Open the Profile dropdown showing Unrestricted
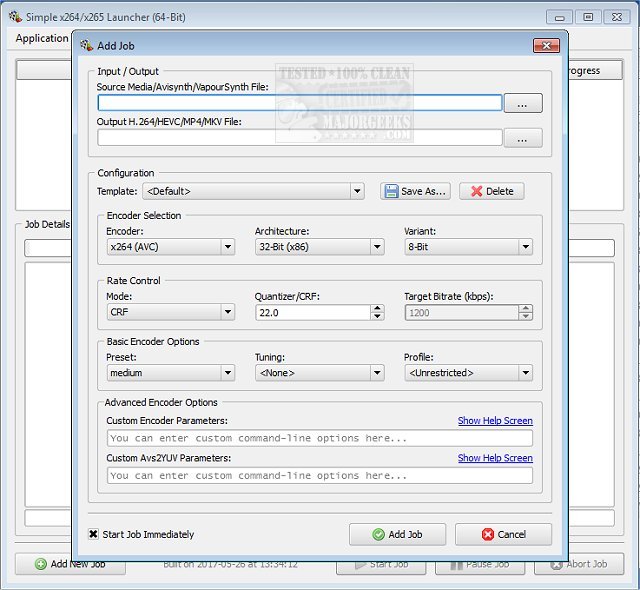Viewport: 640px width, 590px height. click(x=469, y=373)
